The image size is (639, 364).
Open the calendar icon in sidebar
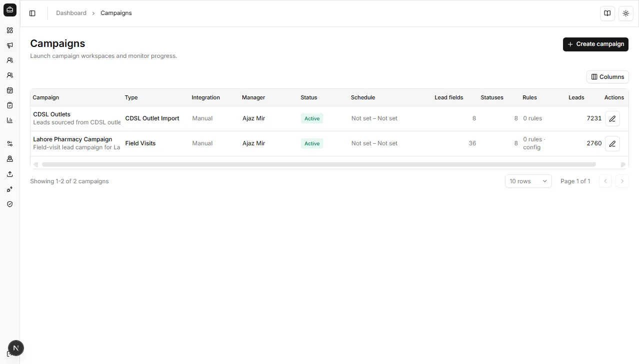click(x=9, y=90)
